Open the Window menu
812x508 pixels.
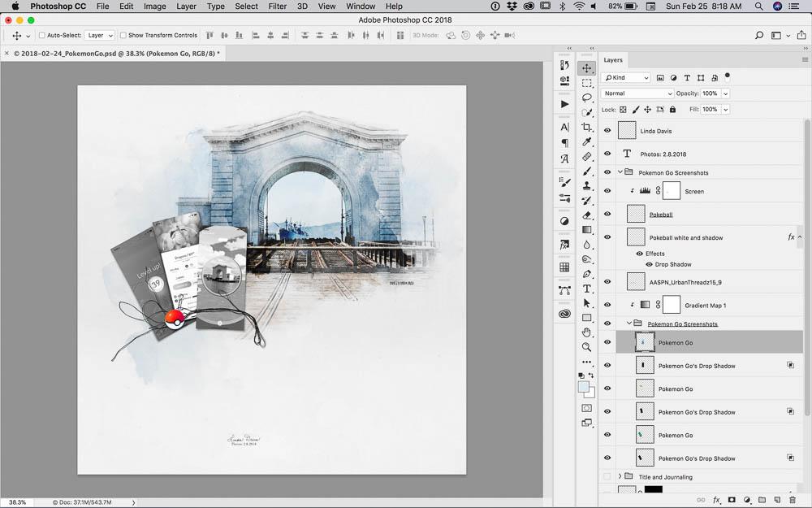[361, 7]
